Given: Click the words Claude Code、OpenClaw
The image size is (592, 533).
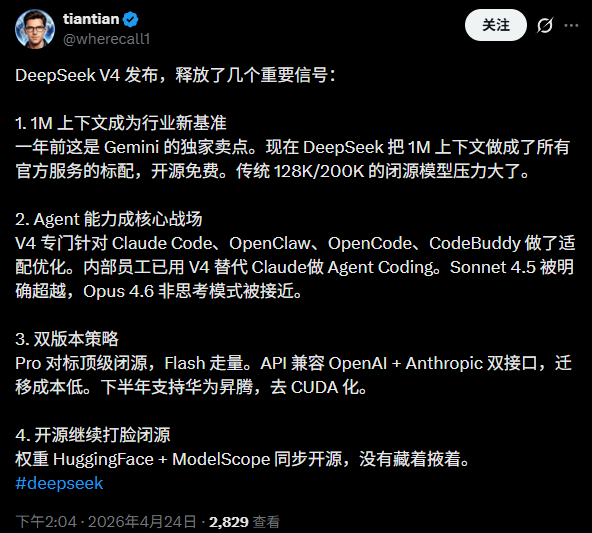Looking at the screenshot, I should coord(211,243).
